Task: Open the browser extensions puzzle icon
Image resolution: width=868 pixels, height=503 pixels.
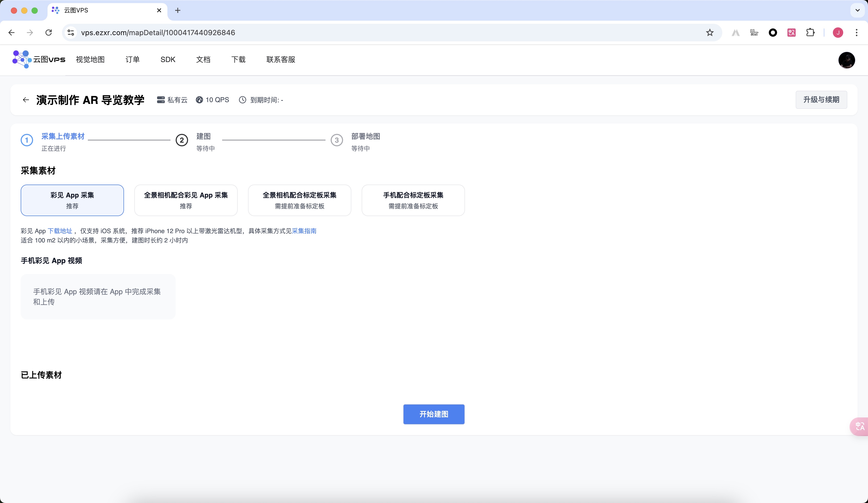Action: (x=810, y=33)
